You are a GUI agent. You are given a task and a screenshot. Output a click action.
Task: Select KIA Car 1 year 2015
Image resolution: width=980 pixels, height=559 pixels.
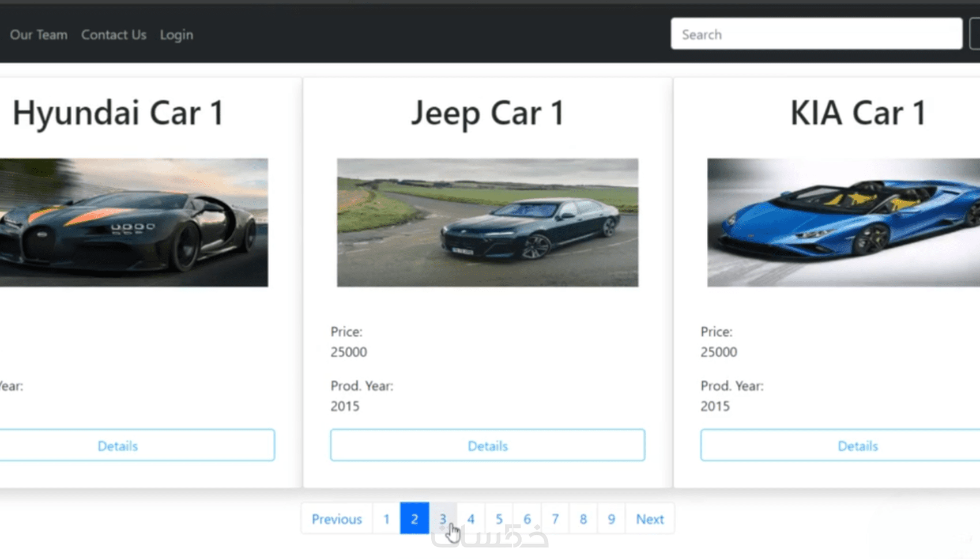click(x=715, y=406)
